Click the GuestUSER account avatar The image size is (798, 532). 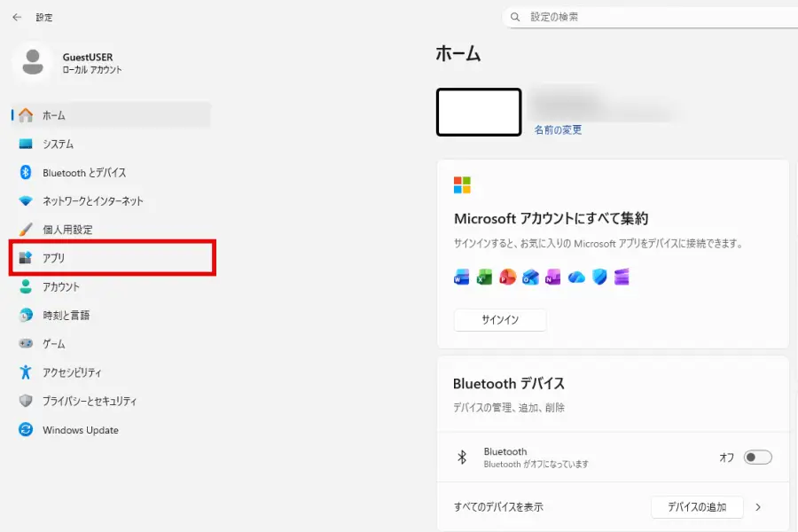33,63
